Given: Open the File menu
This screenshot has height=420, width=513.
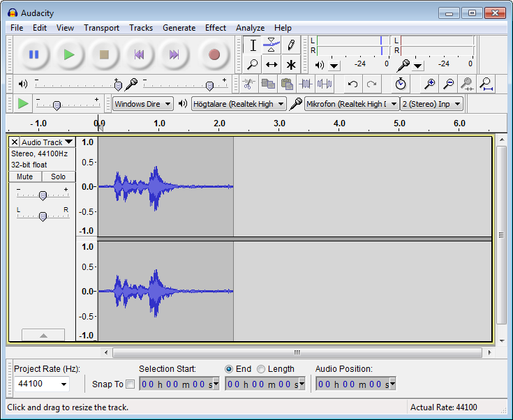Looking at the screenshot, I should click(x=17, y=28).
